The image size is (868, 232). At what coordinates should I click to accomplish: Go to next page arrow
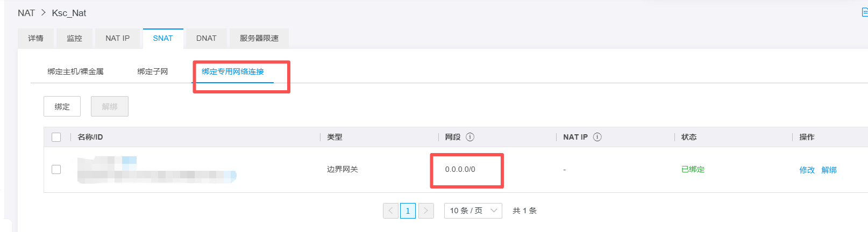pos(426,211)
